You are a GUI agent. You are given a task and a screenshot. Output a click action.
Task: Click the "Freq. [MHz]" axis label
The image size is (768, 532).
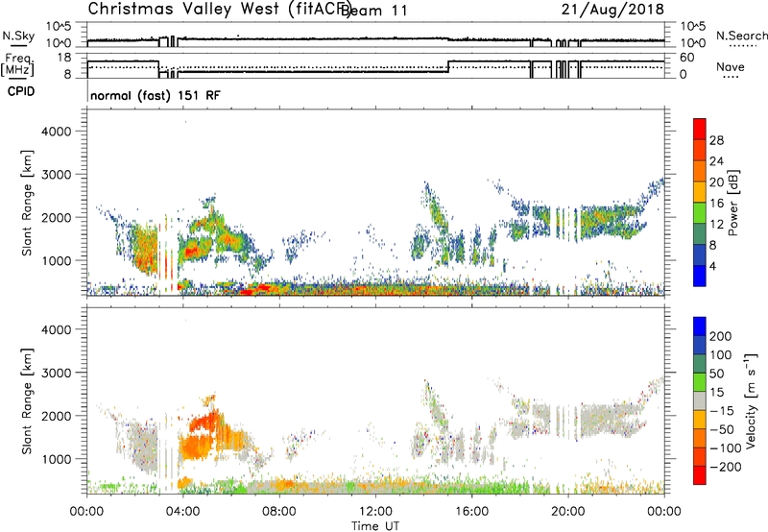[17, 65]
